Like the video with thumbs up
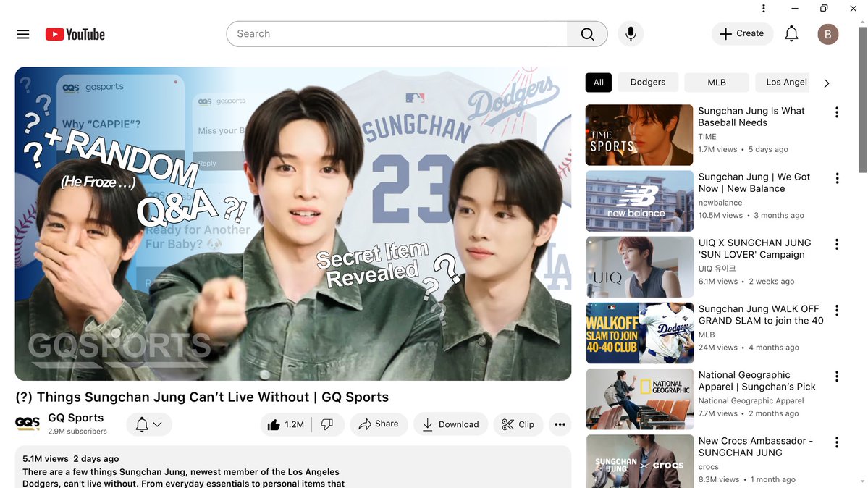Screen dimensions: 868x488 click(x=286, y=424)
